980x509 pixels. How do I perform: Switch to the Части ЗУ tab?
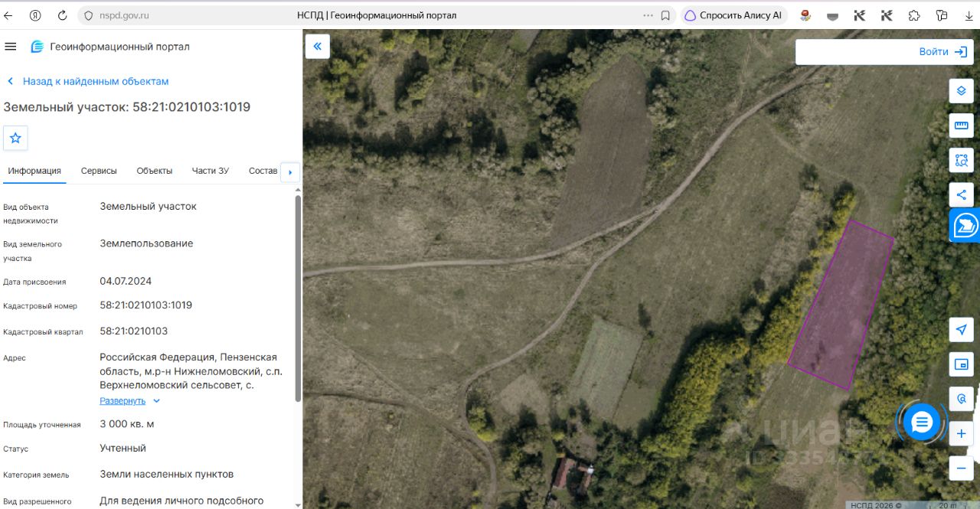210,171
